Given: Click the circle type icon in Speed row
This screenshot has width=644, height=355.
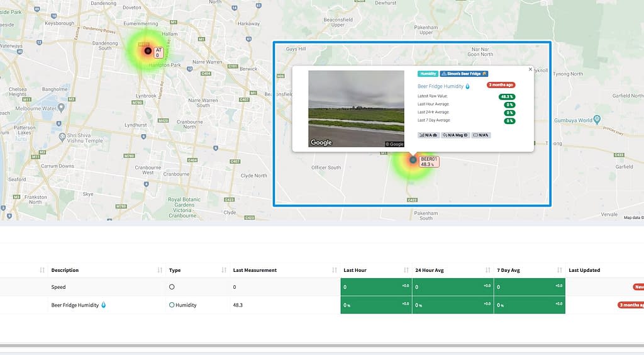Looking at the screenshot, I should tap(172, 287).
